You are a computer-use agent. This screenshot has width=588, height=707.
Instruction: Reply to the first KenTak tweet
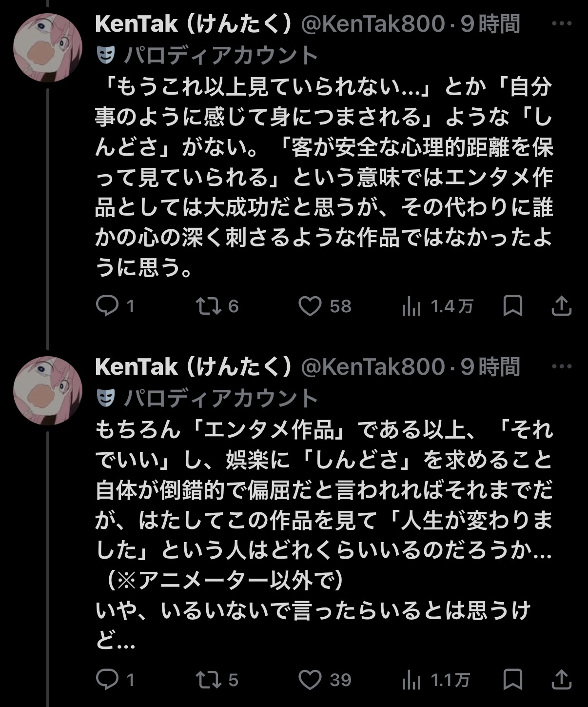(x=107, y=306)
